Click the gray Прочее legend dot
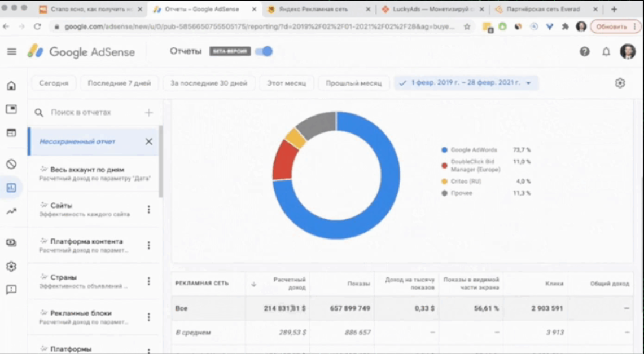The image size is (644, 354). click(444, 193)
